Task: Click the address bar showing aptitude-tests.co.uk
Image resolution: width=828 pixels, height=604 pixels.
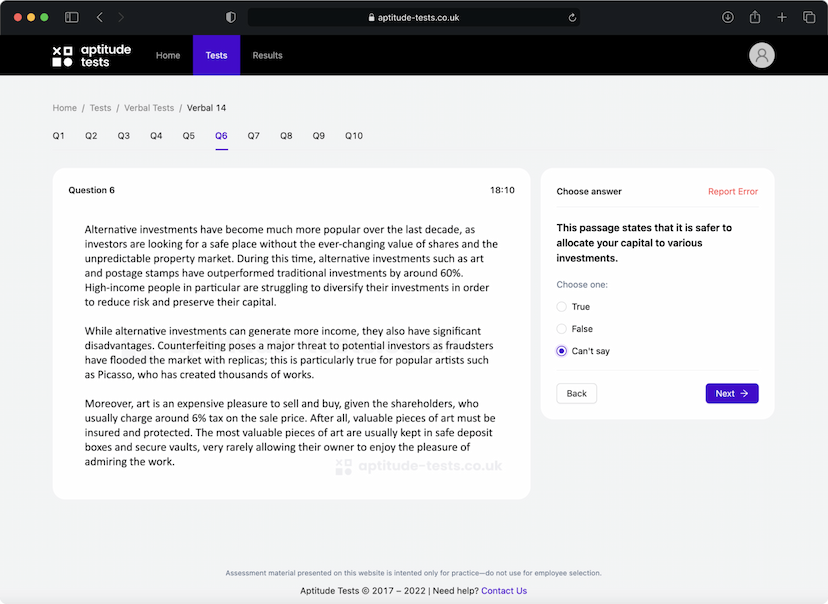Action: point(413,17)
